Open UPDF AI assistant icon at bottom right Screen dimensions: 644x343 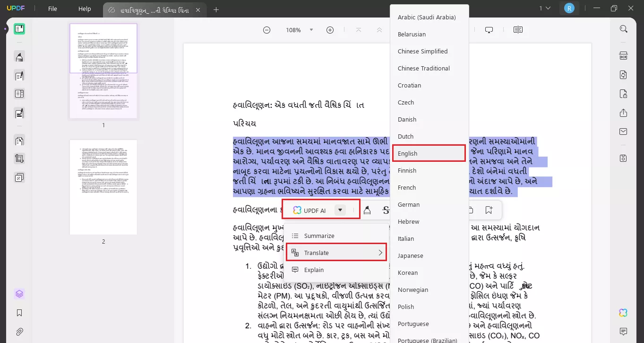(624, 313)
